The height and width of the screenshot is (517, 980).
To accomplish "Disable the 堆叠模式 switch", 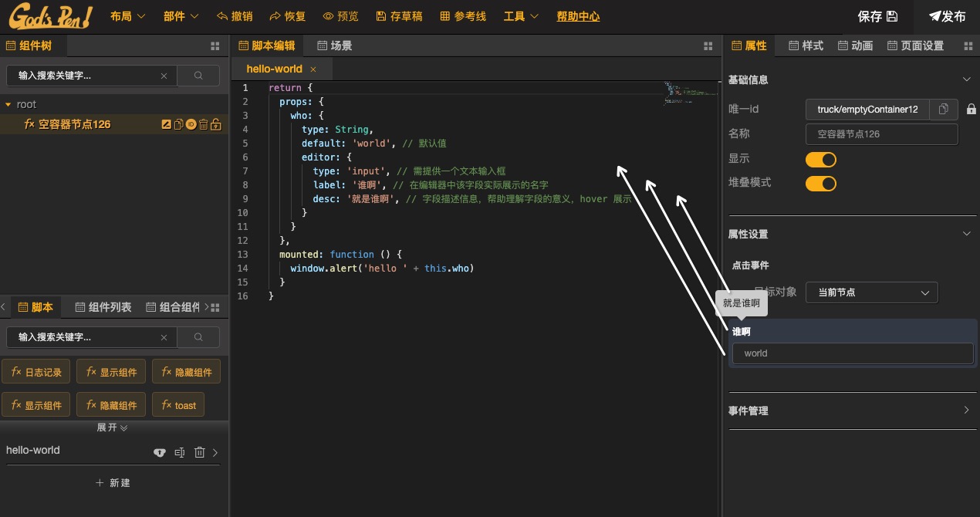I will point(820,183).
